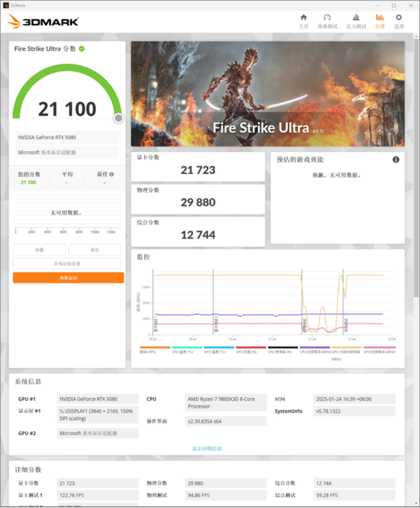Toggle the black CPU 使用率 legend entry
The height and width of the screenshot is (508, 420).
coord(283,350)
